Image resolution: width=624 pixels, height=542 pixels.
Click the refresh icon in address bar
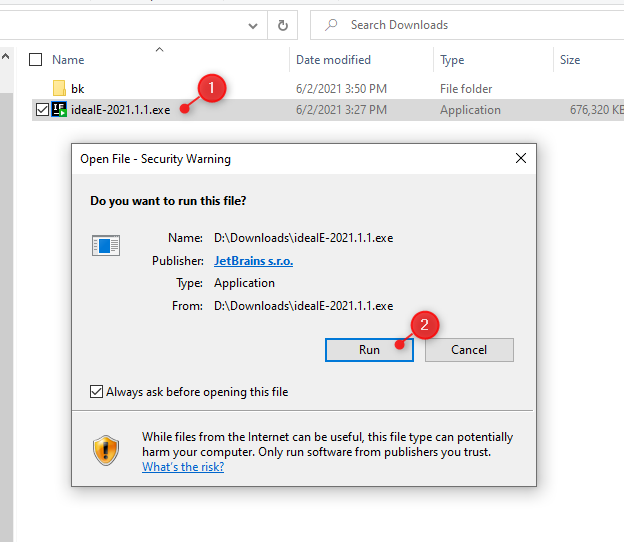tap(283, 25)
